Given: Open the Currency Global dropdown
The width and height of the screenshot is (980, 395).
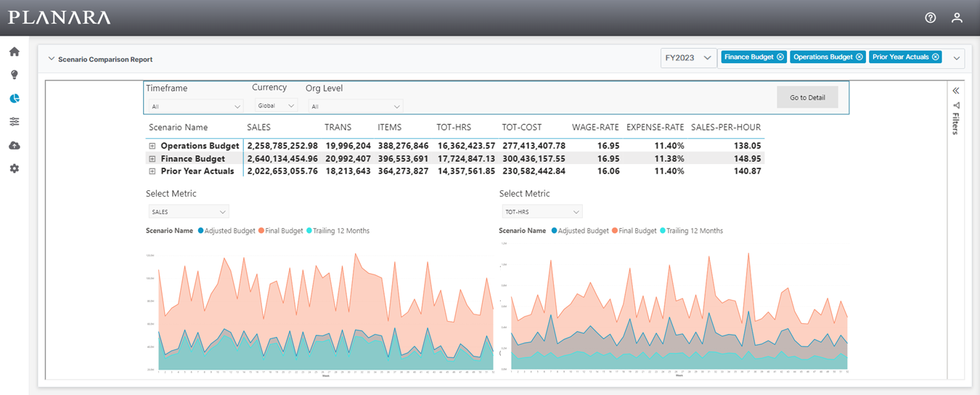Looking at the screenshot, I should coord(275,105).
